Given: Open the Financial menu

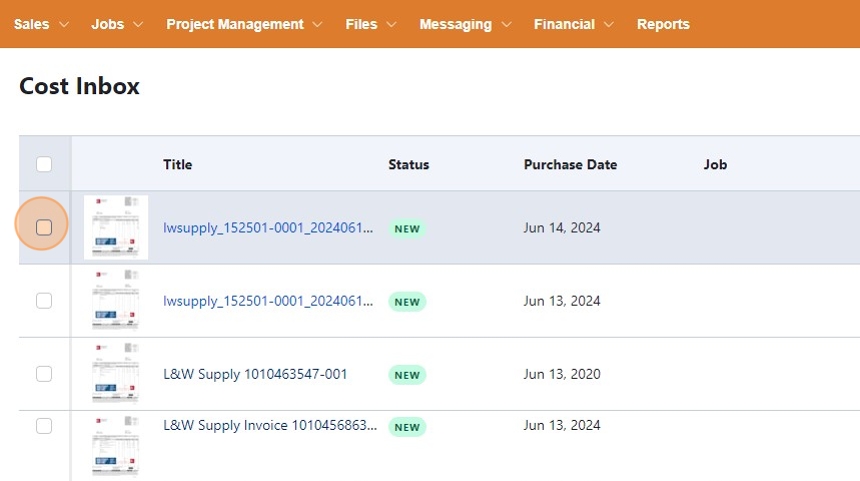Looking at the screenshot, I should coord(574,24).
